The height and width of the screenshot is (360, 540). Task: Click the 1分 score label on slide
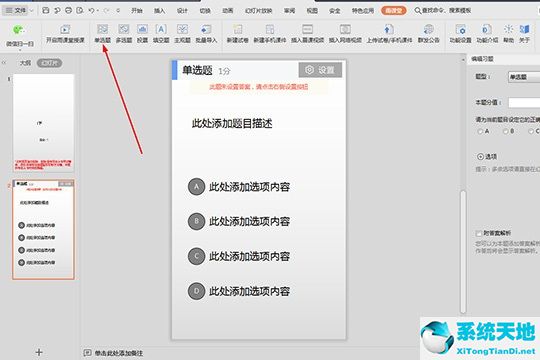tap(224, 71)
